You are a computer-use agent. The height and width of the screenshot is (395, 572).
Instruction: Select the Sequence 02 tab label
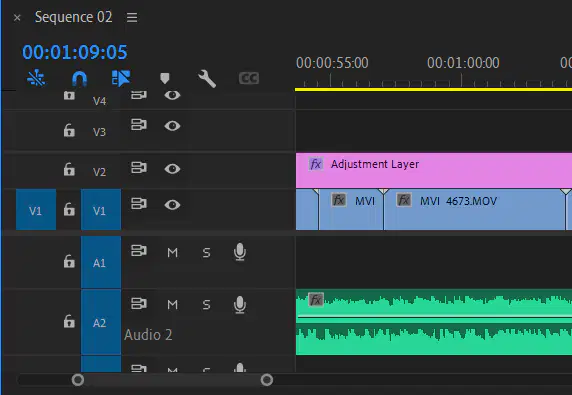73,17
